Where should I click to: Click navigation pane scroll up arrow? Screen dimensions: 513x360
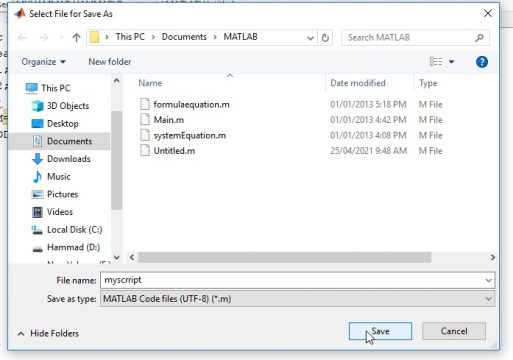[116, 81]
